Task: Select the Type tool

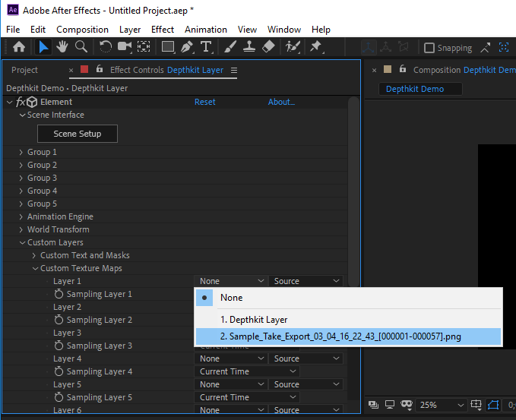Action: pyautogui.click(x=206, y=47)
